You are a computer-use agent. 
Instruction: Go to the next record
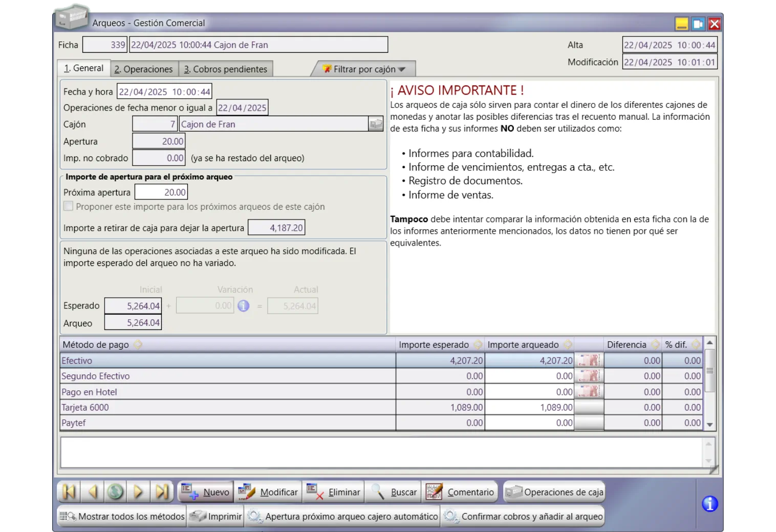(x=138, y=492)
